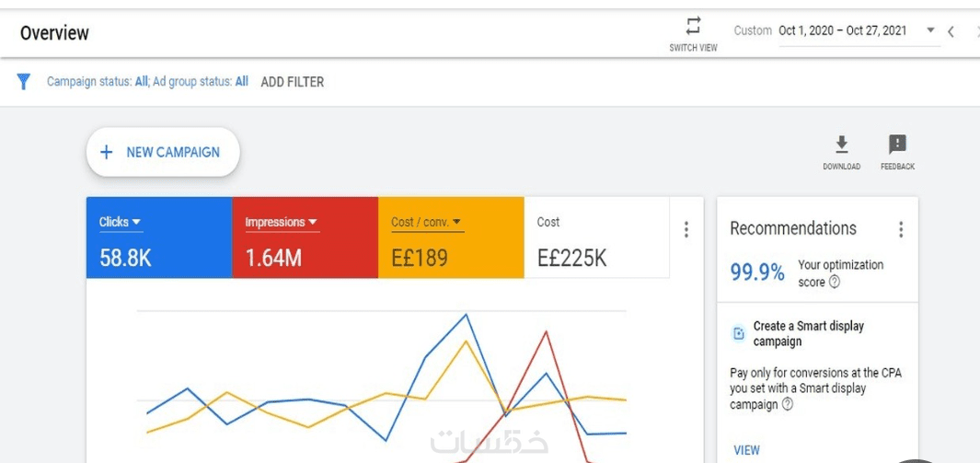Open the metrics card three-dot menu
The image size is (980, 463).
click(686, 230)
